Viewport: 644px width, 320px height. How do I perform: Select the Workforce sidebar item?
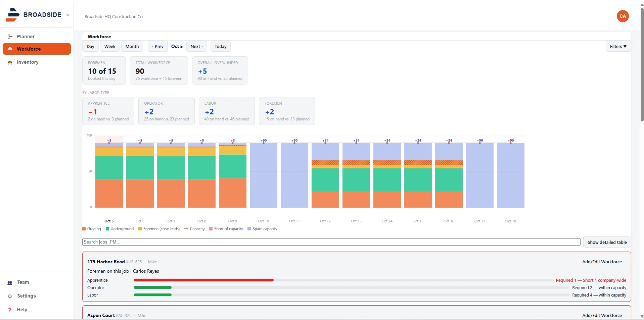coord(37,49)
